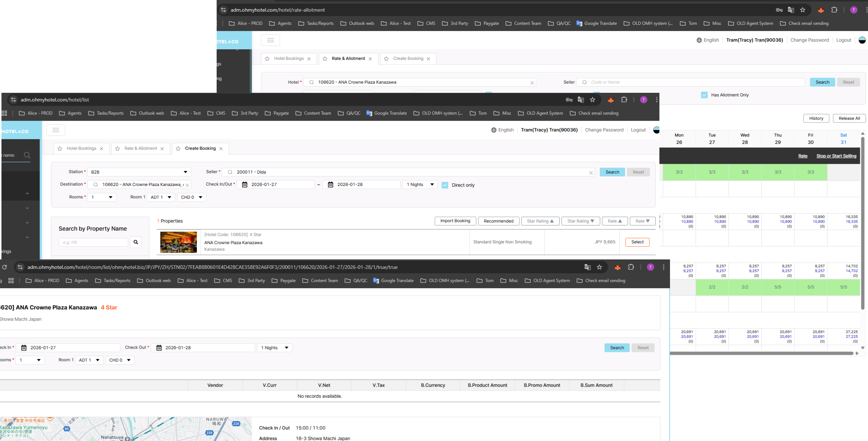This screenshot has height=441, width=868.
Task: Click the magnifier icon under Search by Property Name
Action: point(136,242)
